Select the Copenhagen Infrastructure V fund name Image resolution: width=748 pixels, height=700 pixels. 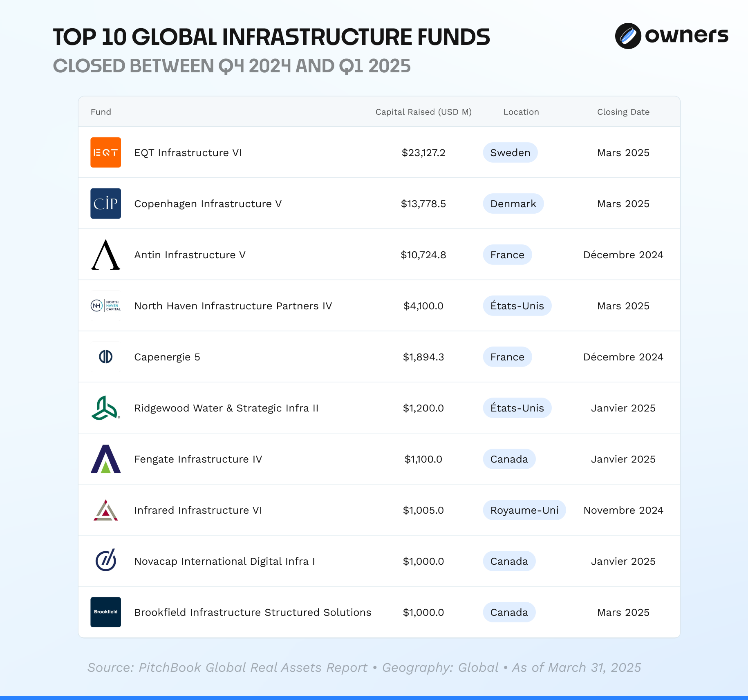(x=208, y=204)
